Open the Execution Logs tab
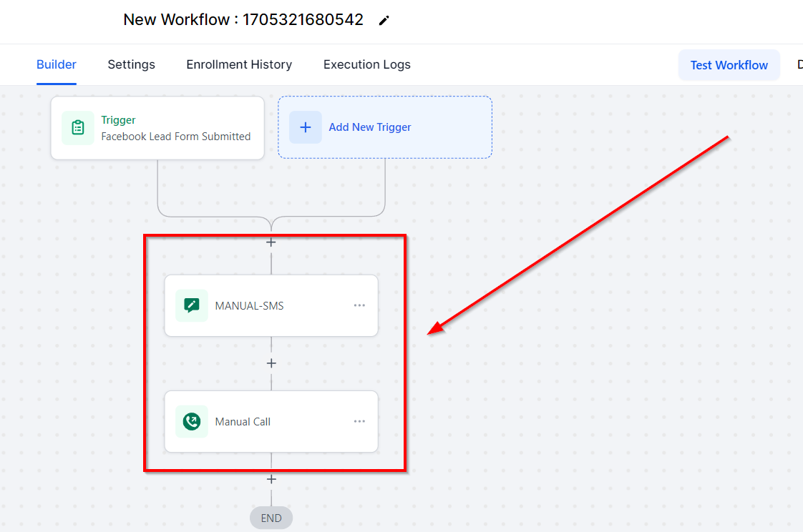Screen dimensions: 803x532 [x=366, y=64]
